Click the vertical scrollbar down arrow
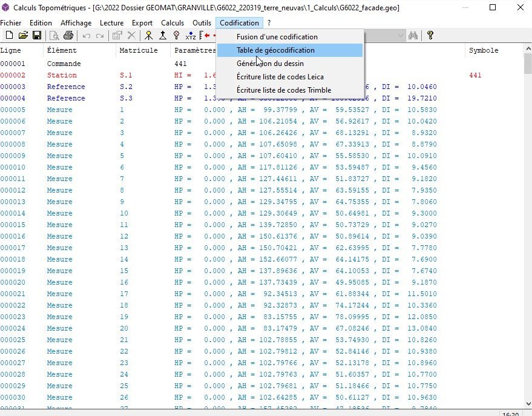The height and width of the screenshot is (416, 532). coord(528,403)
